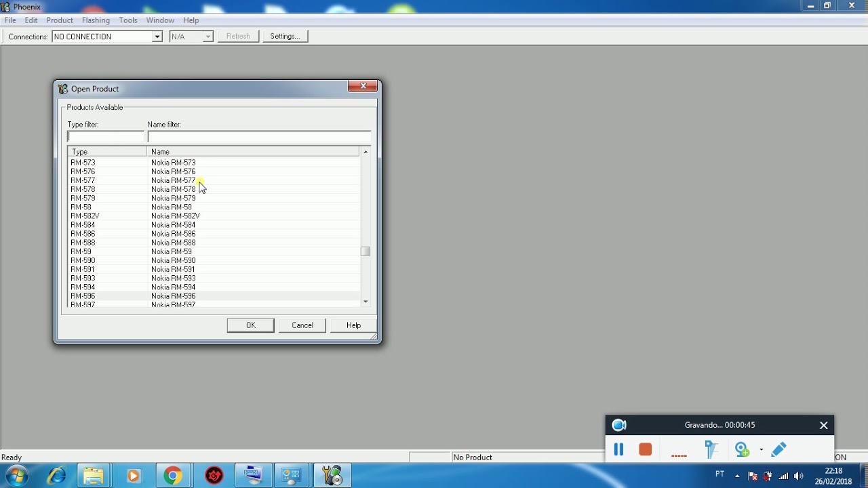Screen dimensions: 868x488
Task: Select RM-578 in product list
Action: 214,189
